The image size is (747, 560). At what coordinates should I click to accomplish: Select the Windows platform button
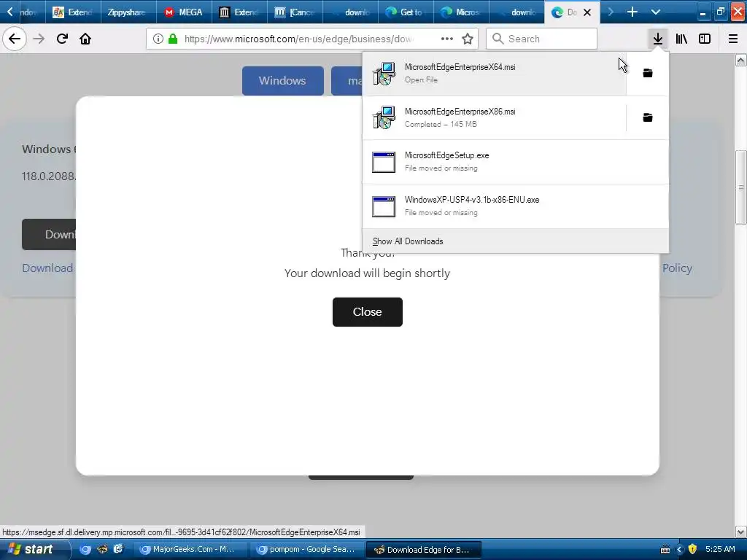tap(282, 80)
